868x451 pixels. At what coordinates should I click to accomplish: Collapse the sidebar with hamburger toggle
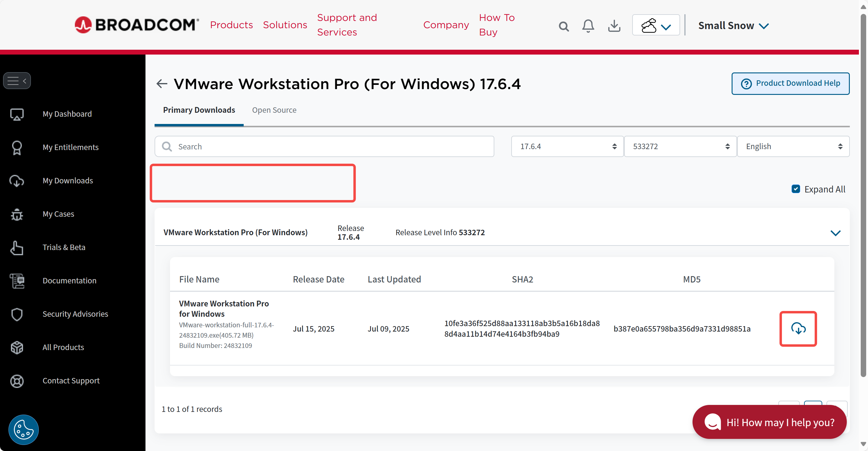point(17,81)
